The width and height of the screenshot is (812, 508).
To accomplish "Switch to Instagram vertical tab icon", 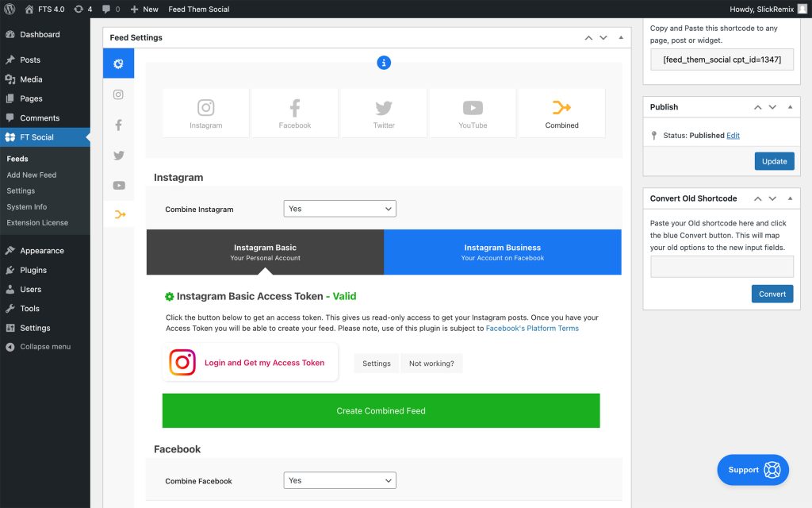I will click(119, 94).
